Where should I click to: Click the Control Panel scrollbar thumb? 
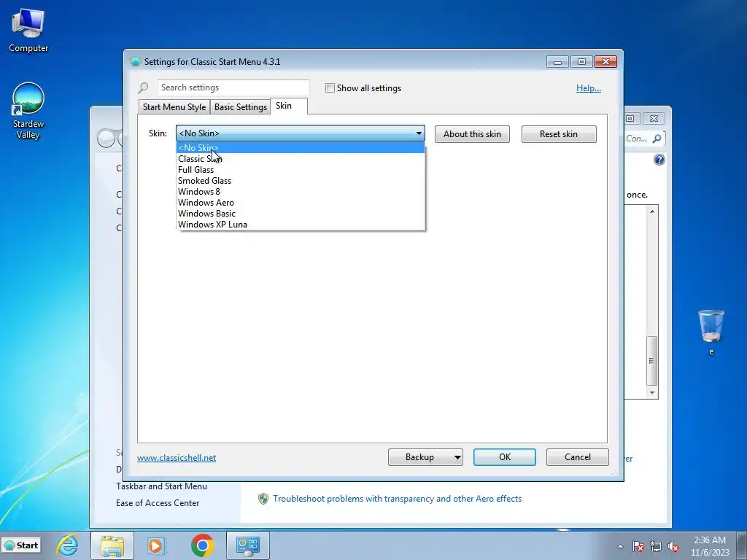(x=651, y=360)
